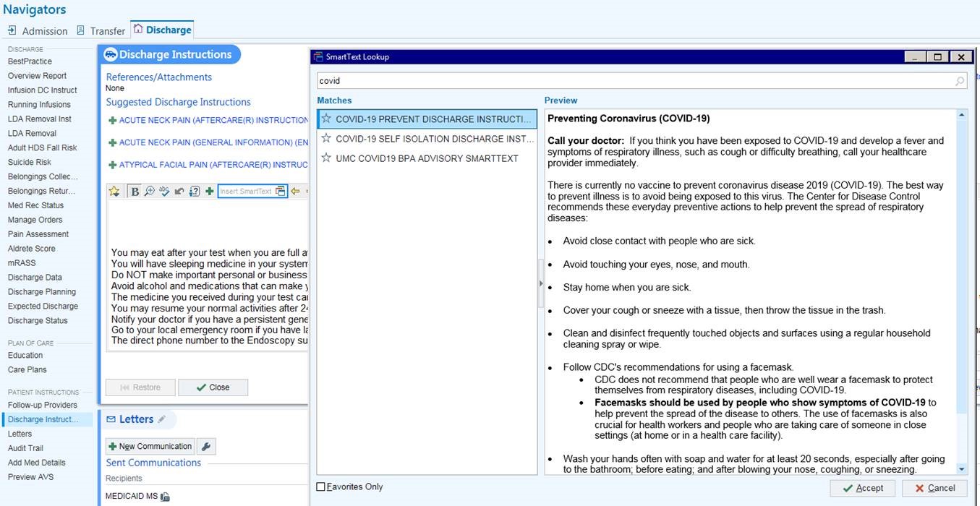Screen dimensions: 980x506
Task: Minimize the SmartText Lookup window
Action: tap(916, 57)
